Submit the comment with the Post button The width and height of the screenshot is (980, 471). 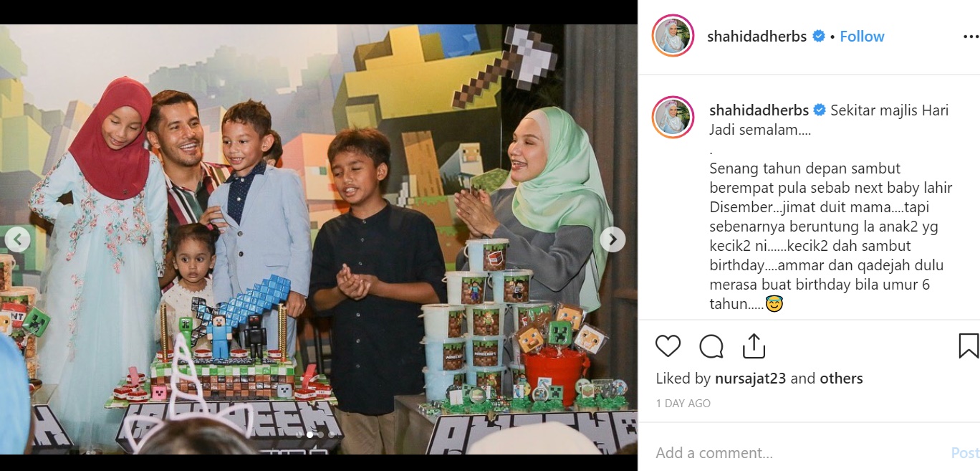(965, 453)
